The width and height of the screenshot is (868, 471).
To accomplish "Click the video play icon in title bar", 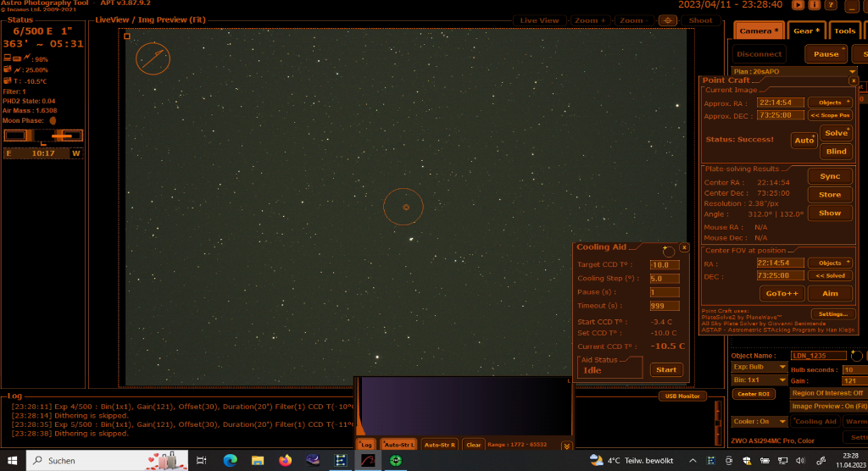I will click(798, 4).
